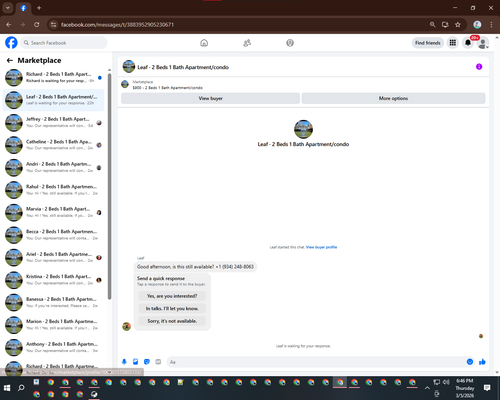Send quick reply "Sorry, it's not available."
Image resolution: width=500 pixels, height=400 pixels.
172,321
